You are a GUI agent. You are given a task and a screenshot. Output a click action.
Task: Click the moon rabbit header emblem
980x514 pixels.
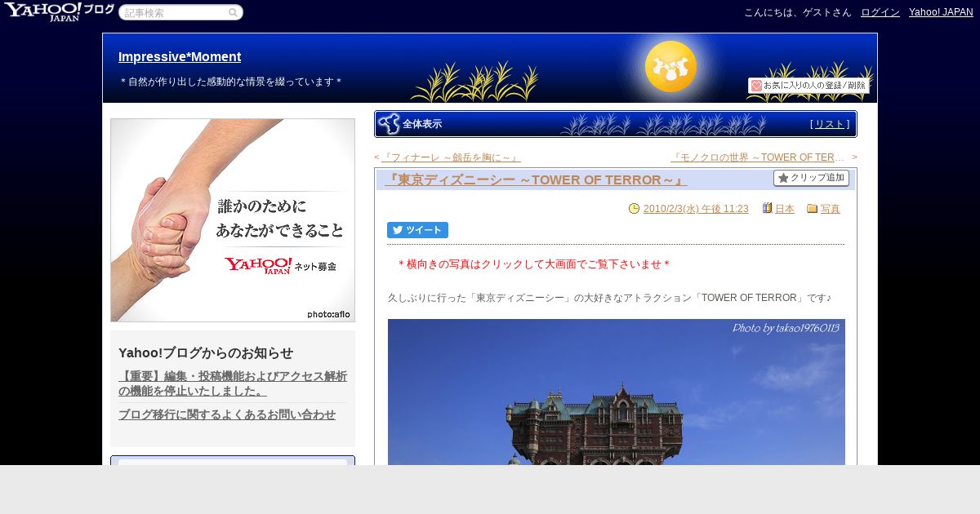click(671, 67)
